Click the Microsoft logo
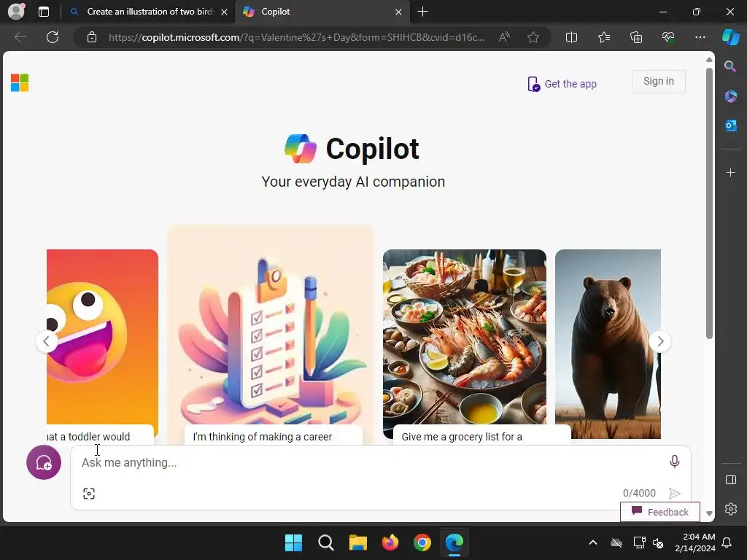 click(x=20, y=83)
